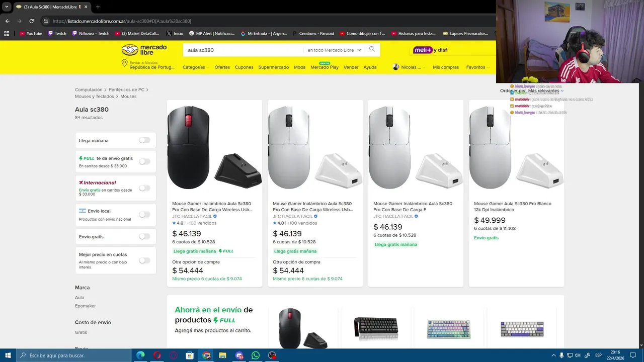Viewport: 644px width, 362px height.
Task: Filter by the Epomaker brand link
Action: pos(85,306)
